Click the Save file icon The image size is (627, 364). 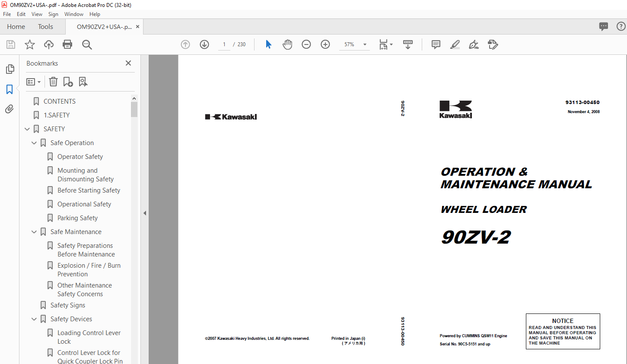(x=11, y=44)
